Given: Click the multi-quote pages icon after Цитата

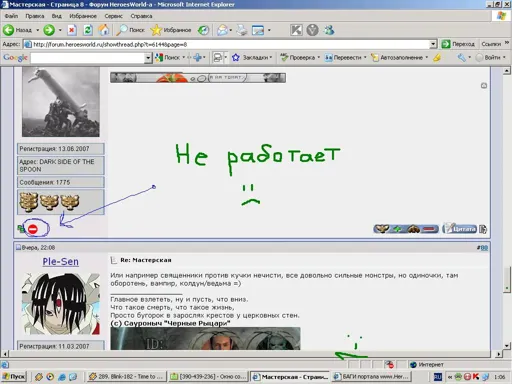Looking at the screenshot, I should coord(483,229).
